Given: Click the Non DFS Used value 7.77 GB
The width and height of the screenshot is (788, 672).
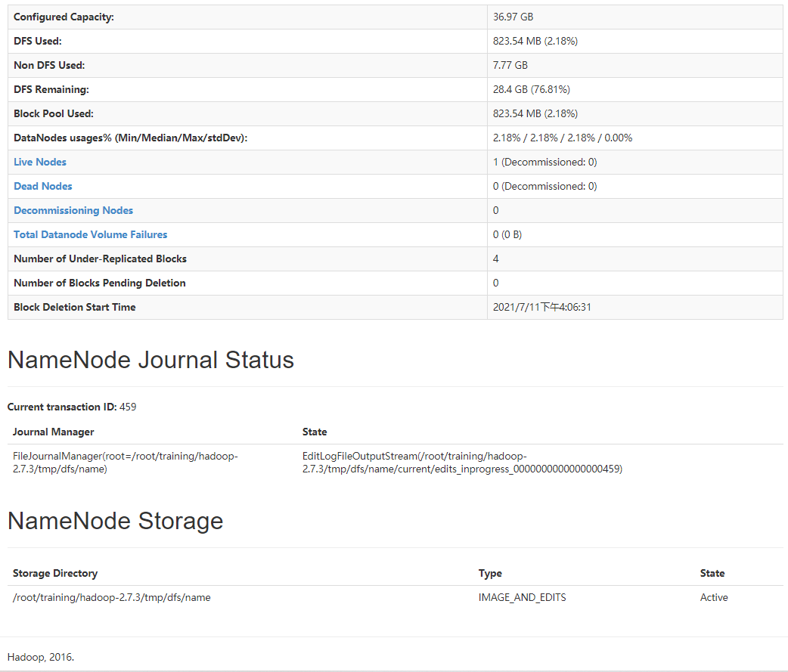Looking at the screenshot, I should tap(510, 65).
